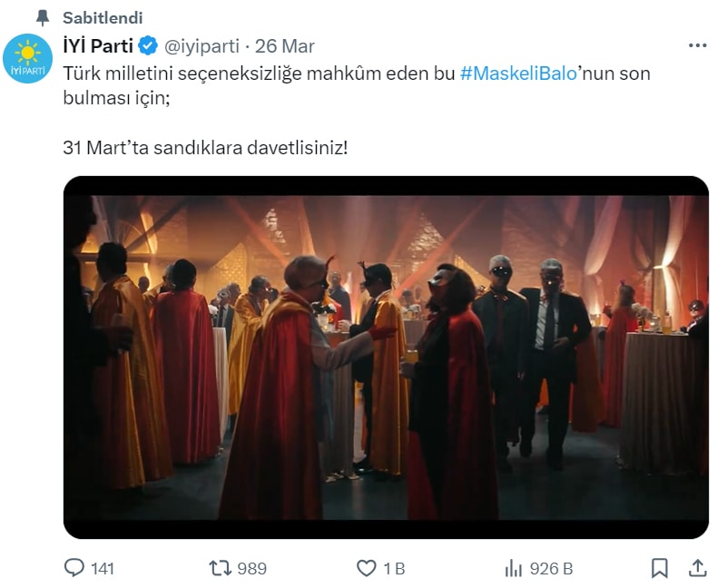Open the #MaskeliBalo hashtag link

click(x=518, y=73)
